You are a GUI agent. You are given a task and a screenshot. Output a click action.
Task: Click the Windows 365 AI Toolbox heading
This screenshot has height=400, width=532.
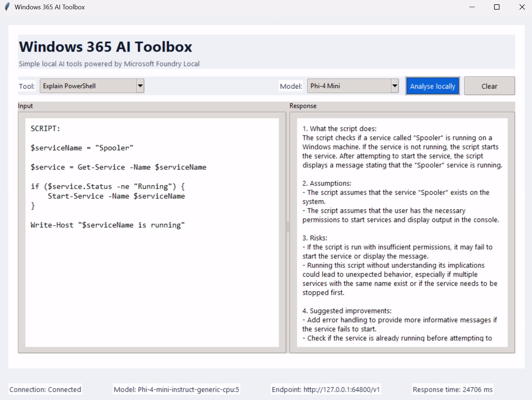pyautogui.click(x=105, y=47)
